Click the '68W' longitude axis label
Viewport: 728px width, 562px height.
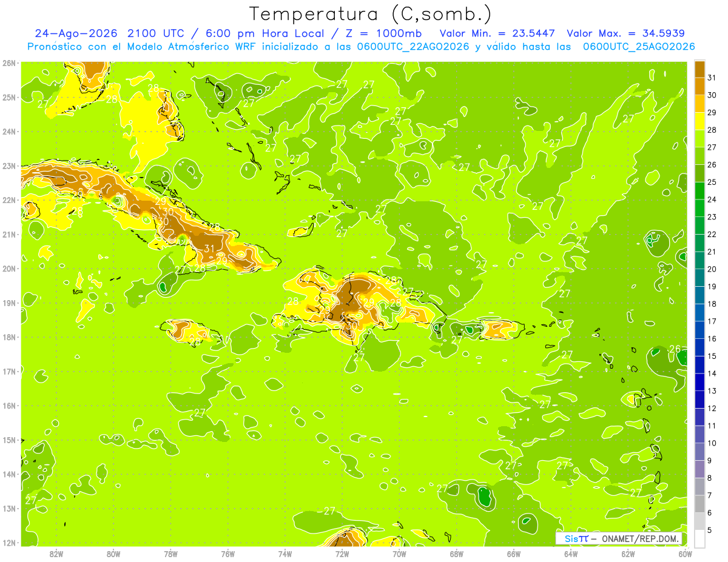point(457,554)
